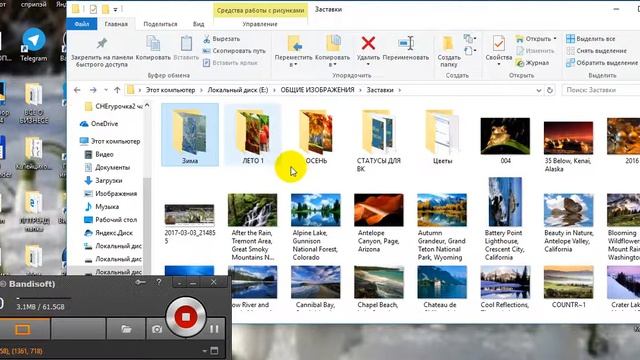The image size is (640, 360).
Task: Open the Удалить dropdown arrow
Action: (368, 64)
